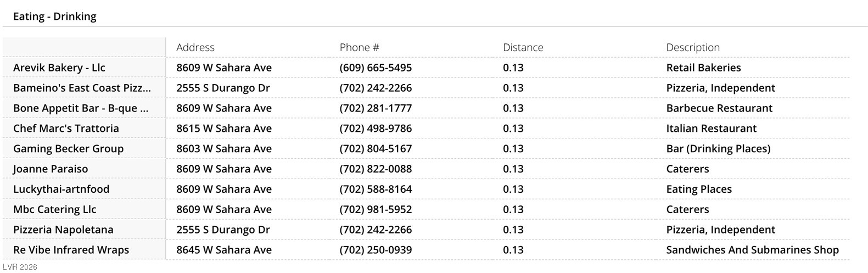This screenshot has height=273, width=868.
Task: Select Bameino's East Coast Pizz... row name
Action: pyautogui.click(x=82, y=88)
